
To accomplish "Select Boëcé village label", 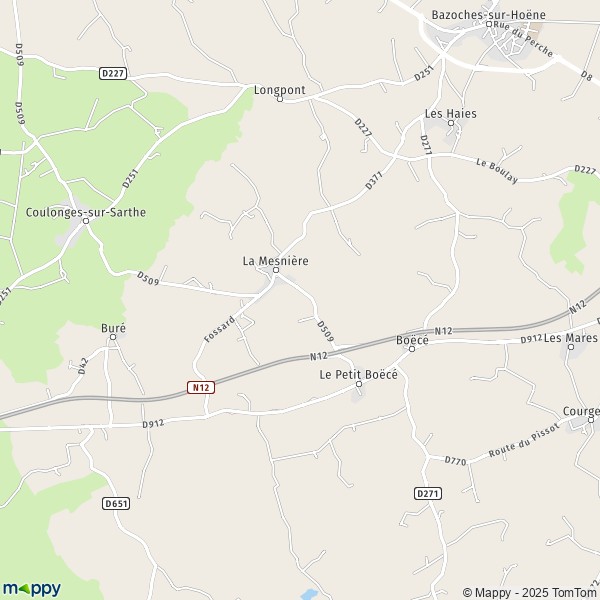I will [x=412, y=340].
